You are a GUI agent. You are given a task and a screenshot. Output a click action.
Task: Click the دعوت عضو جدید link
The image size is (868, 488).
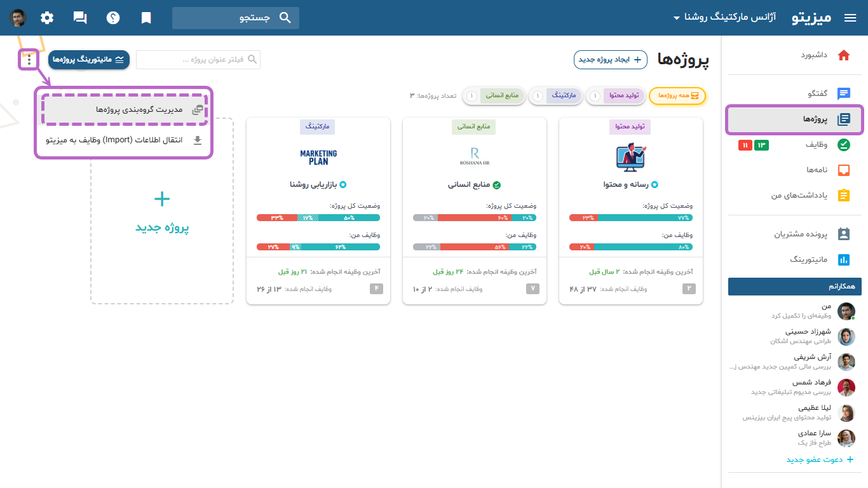(820, 459)
